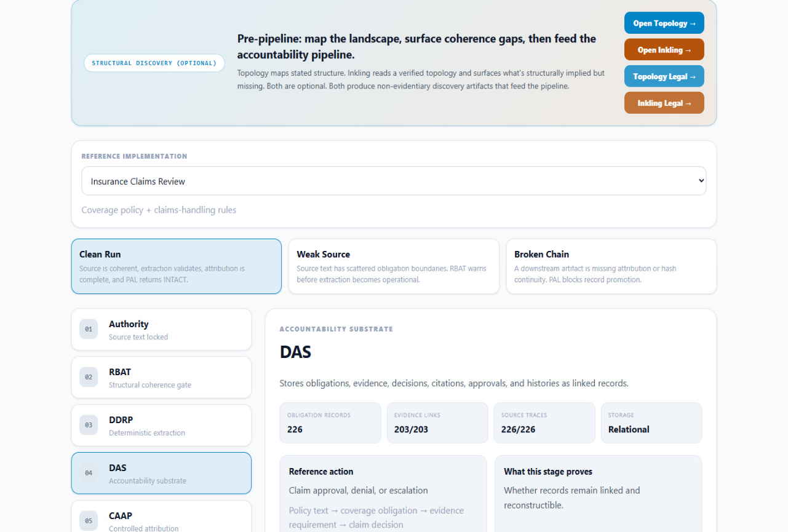Click the What this stage proves card

(599, 493)
